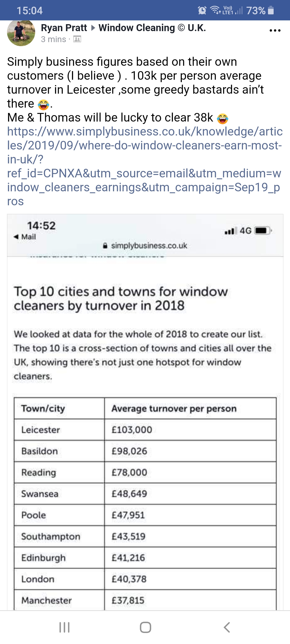Screen dimensions: 290x644
Task: Tap the group audience icon beside 3 mins
Action: [x=77, y=39]
